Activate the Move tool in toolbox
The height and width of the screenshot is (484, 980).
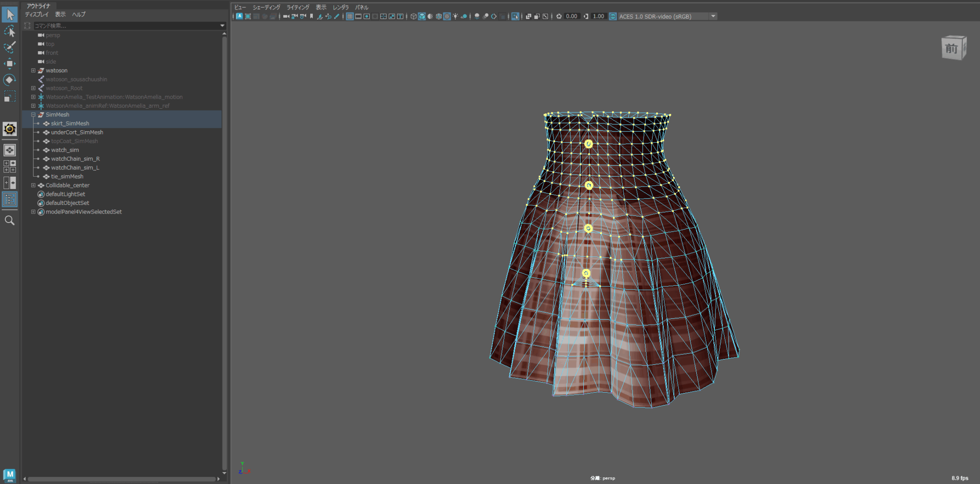10,64
